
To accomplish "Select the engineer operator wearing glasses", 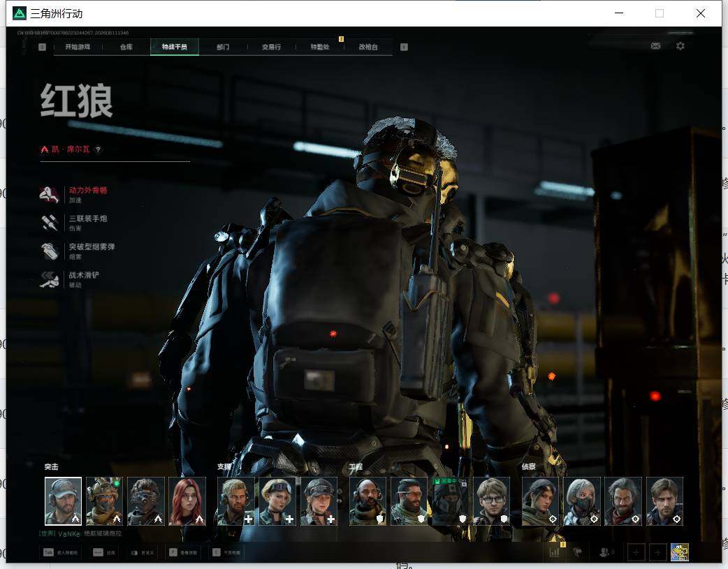I will (491, 501).
